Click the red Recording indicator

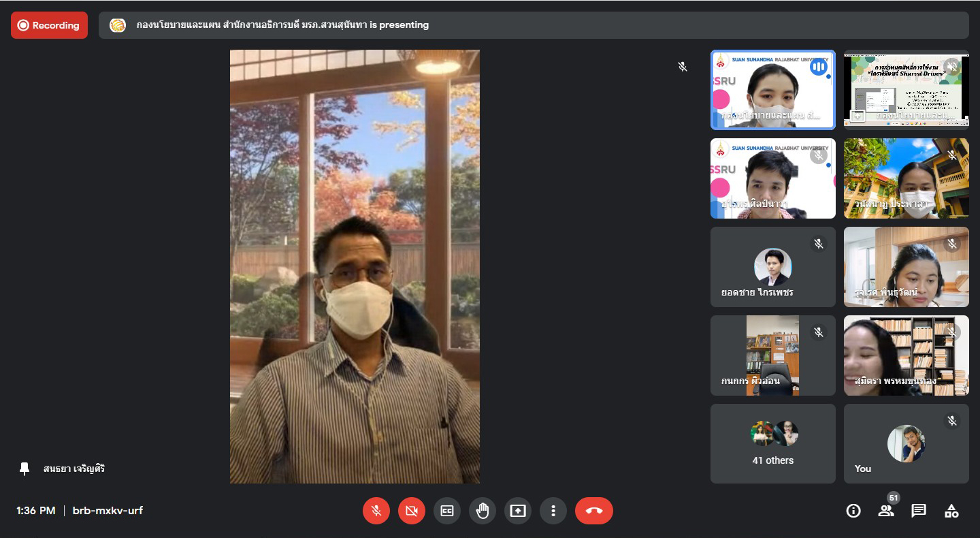[49, 25]
